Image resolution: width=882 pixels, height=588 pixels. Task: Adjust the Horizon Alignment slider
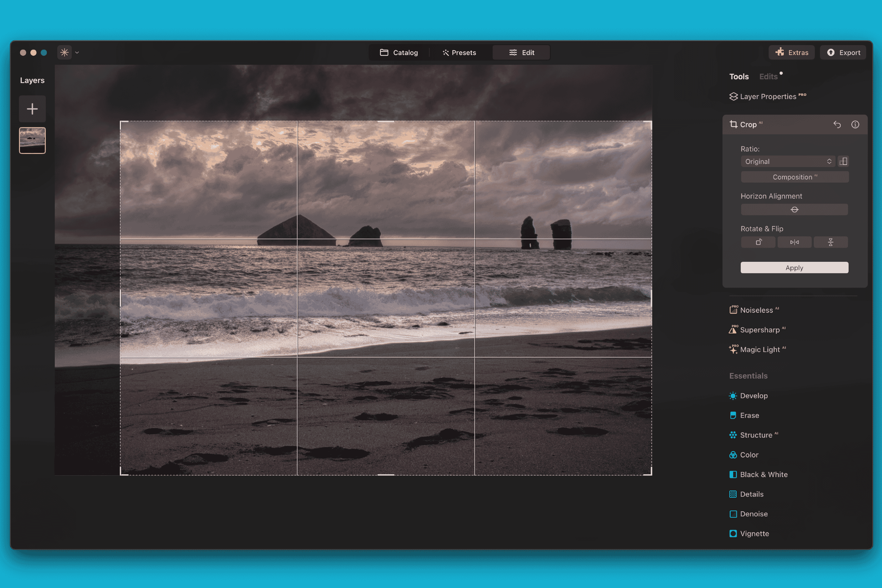[x=794, y=209]
